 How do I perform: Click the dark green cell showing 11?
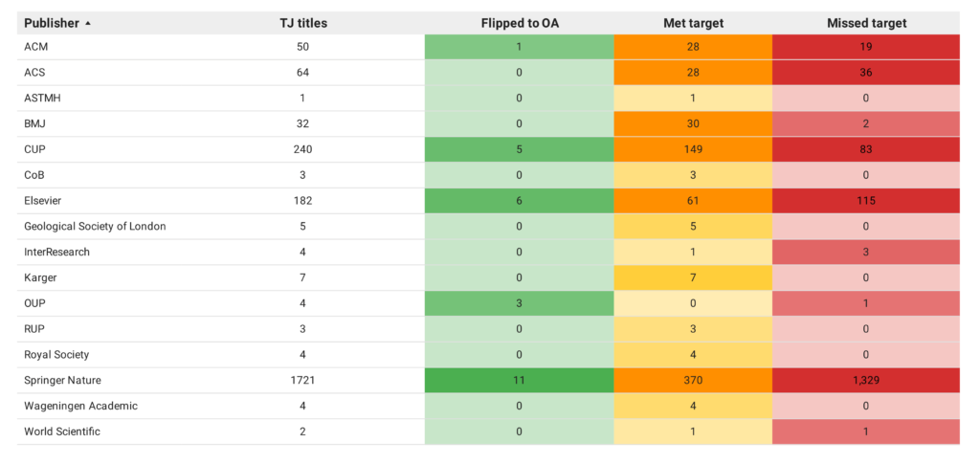(x=520, y=381)
